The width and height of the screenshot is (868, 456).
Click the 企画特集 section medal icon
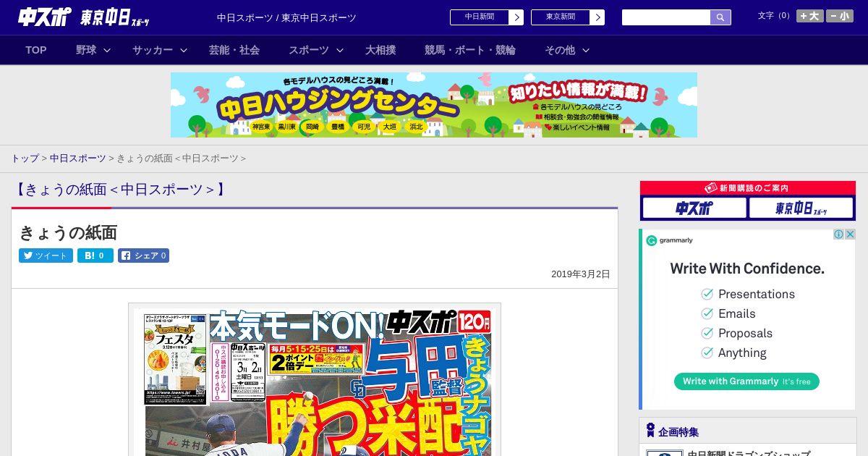click(x=650, y=431)
